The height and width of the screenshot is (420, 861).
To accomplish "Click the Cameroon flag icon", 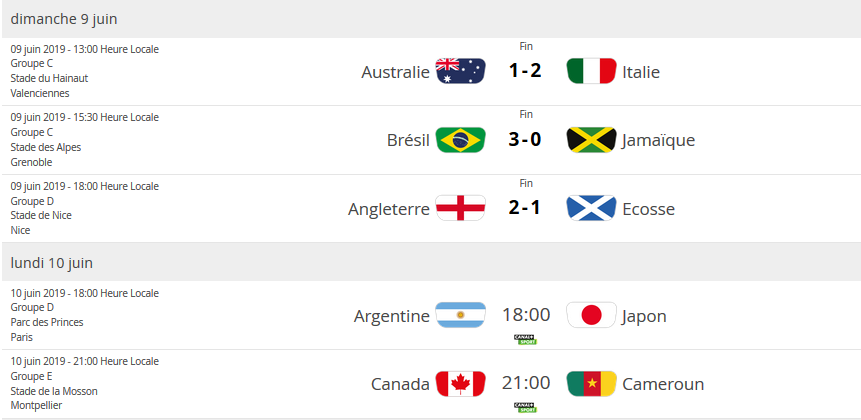I will (x=591, y=384).
